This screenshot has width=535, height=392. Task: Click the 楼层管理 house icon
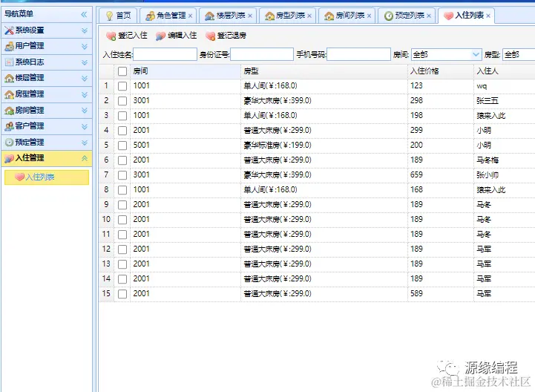coord(9,78)
